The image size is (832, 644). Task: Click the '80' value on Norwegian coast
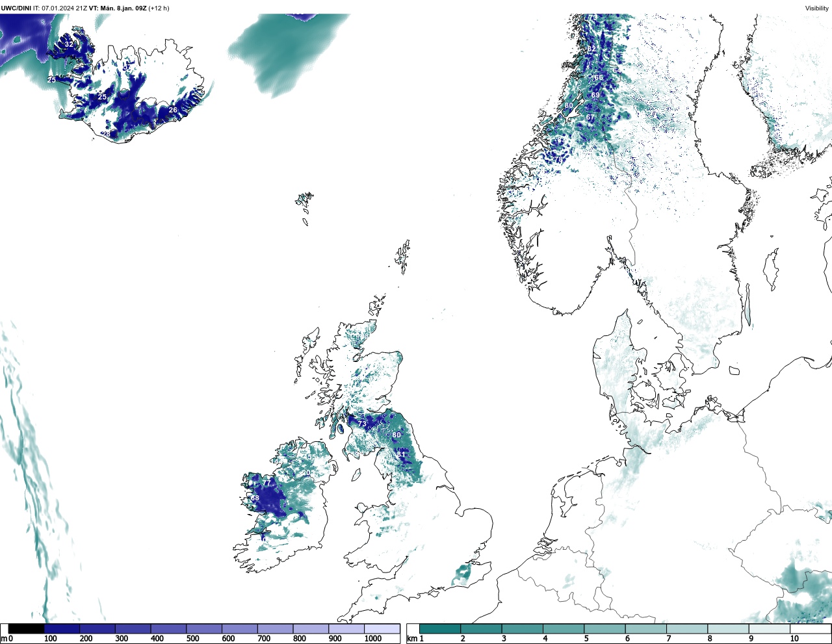[569, 106]
